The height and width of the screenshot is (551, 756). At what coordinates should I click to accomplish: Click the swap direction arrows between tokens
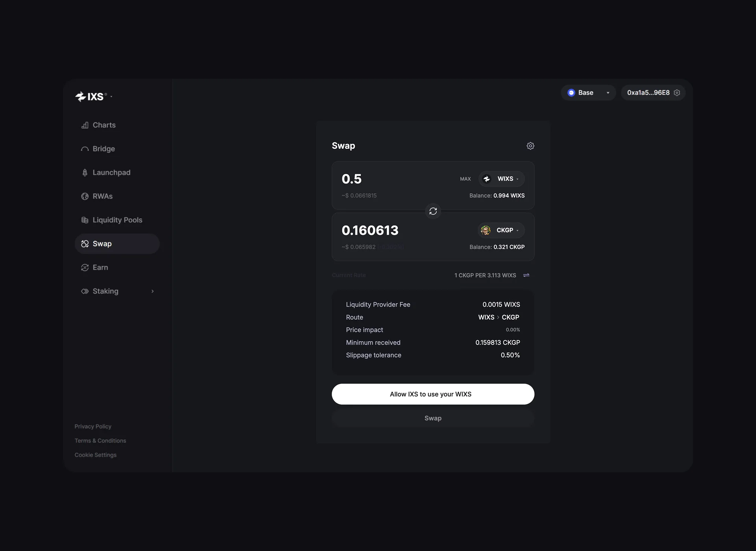[433, 211]
